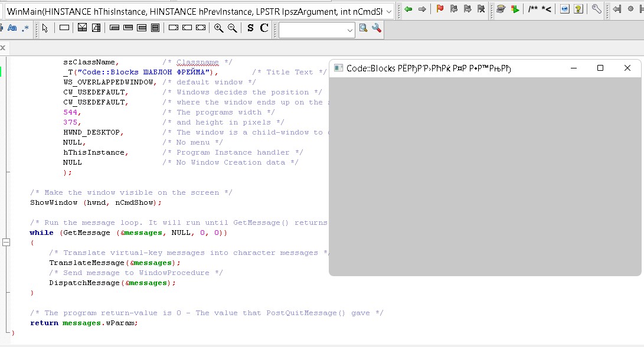Image resolution: width=644 pixels, height=347 pixels.
Task: Open the yellow question mark help icon
Action: 578,9
